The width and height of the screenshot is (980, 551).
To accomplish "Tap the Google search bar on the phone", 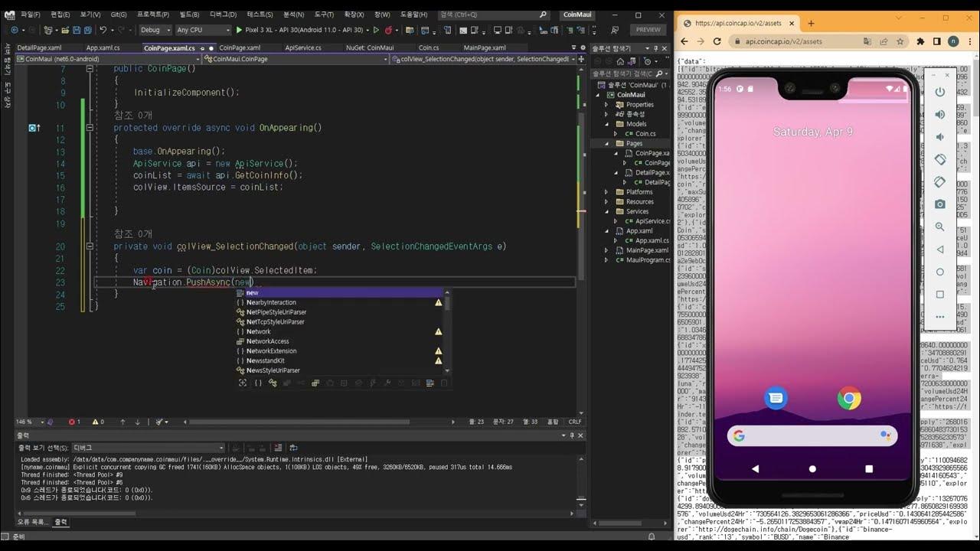I will [812, 435].
